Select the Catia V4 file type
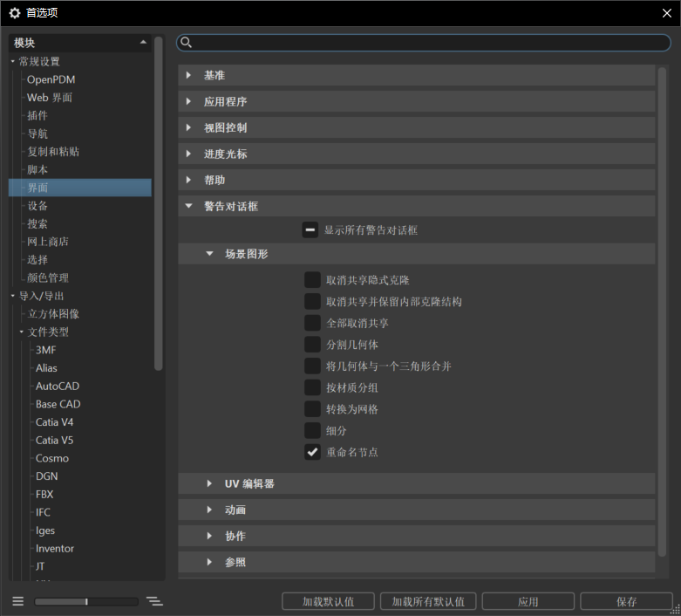The width and height of the screenshot is (681, 616). (x=54, y=422)
